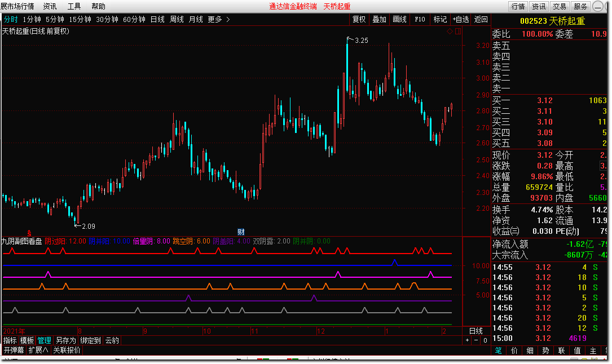The width and height of the screenshot is (612, 364).
Task: Click the diamond icon above the chart
Action: click(x=450, y=31)
